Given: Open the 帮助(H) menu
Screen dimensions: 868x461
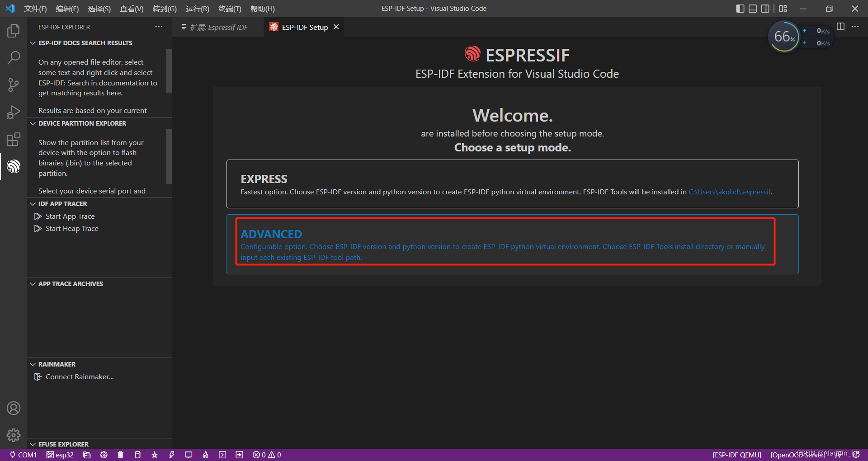Looking at the screenshot, I should [x=262, y=9].
